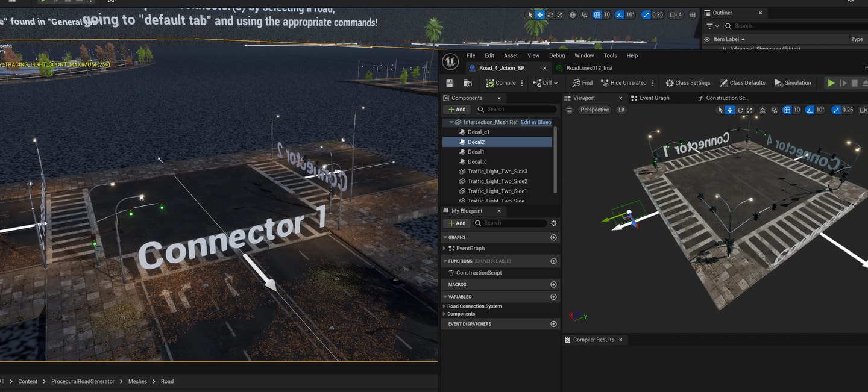868x392 pixels.
Task: Open the Outliner filter dropdown
Action: point(712,26)
